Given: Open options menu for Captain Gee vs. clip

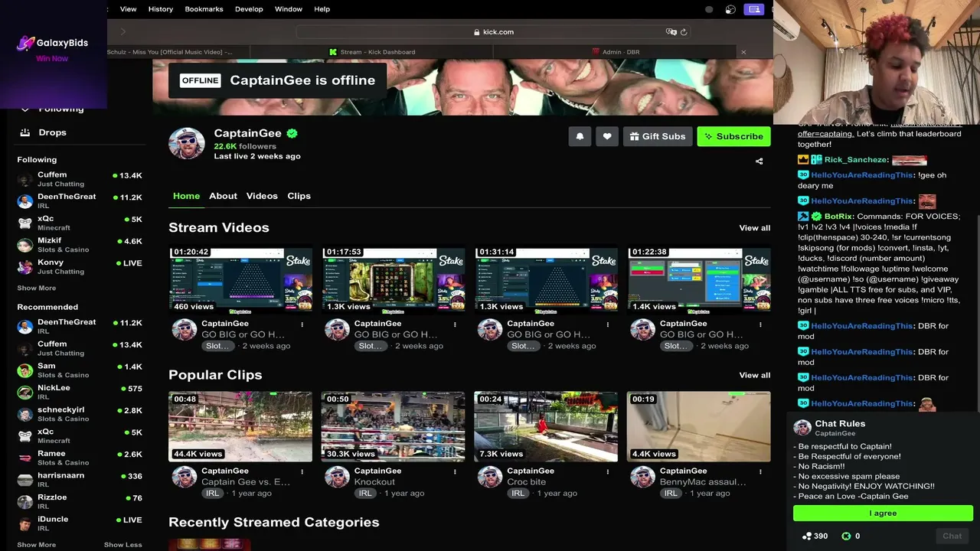Looking at the screenshot, I should click(302, 471).
